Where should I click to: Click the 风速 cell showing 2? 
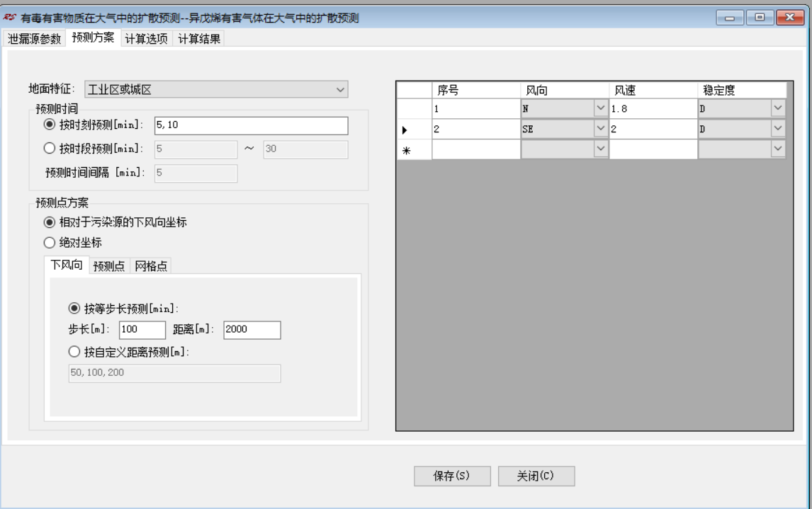pos(653,130)
